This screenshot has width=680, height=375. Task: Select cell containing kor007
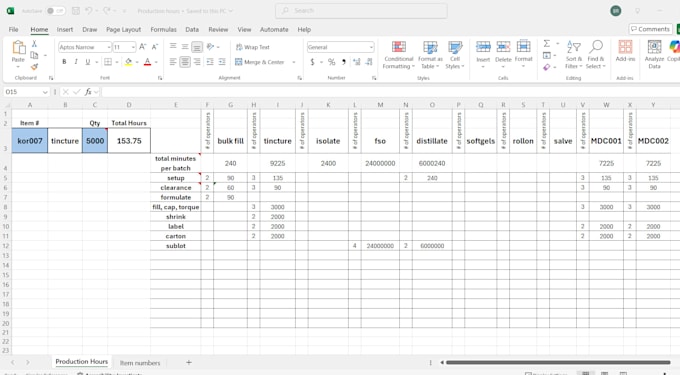click(30, 141)
